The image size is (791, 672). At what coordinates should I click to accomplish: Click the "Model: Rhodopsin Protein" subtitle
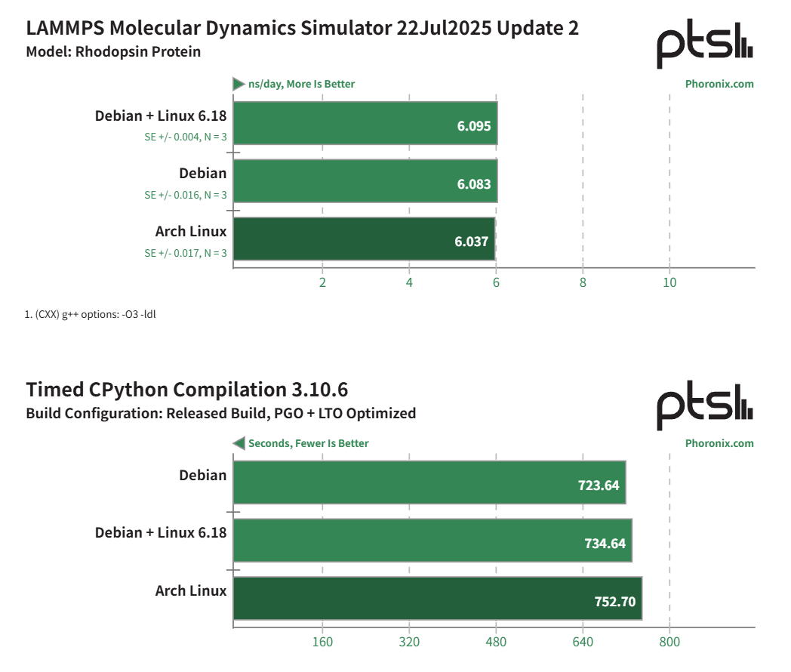click(x=113, y=52)
